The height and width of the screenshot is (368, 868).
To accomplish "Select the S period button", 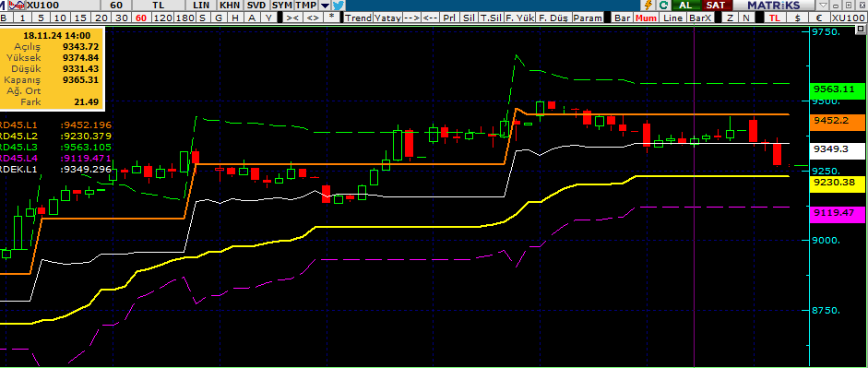I will point(203,18).
